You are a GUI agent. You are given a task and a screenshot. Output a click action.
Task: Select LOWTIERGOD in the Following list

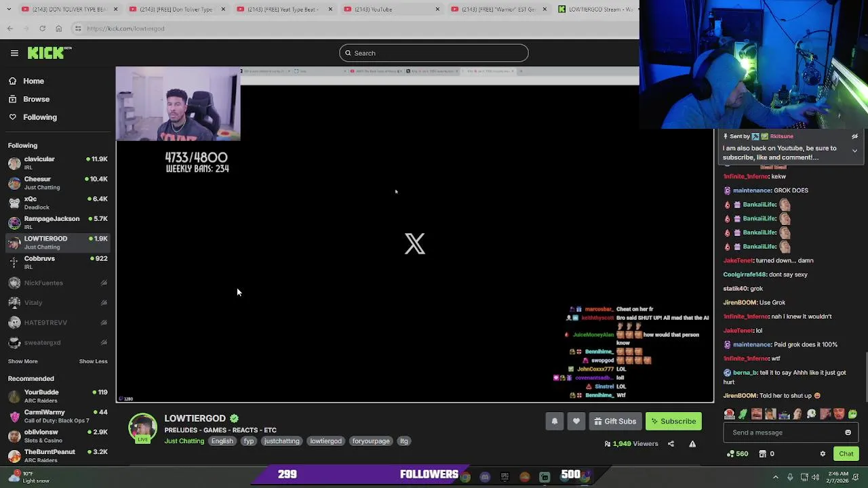click(x=58, y=243)
